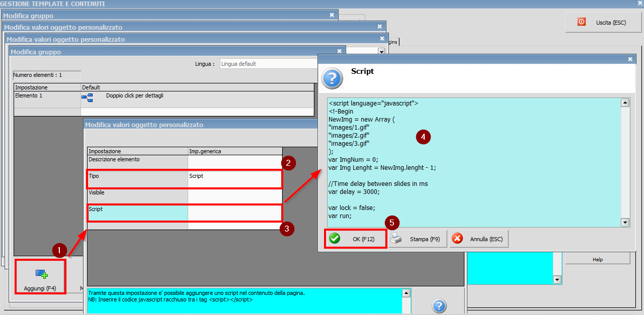Select the 'Visibile' setting row
This screenshot has height=315, width=644.
(x=185, y=195)
